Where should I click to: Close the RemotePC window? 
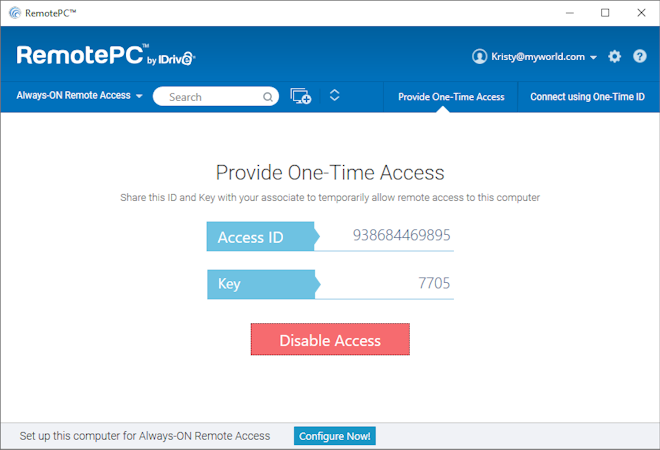click(641, 13)
